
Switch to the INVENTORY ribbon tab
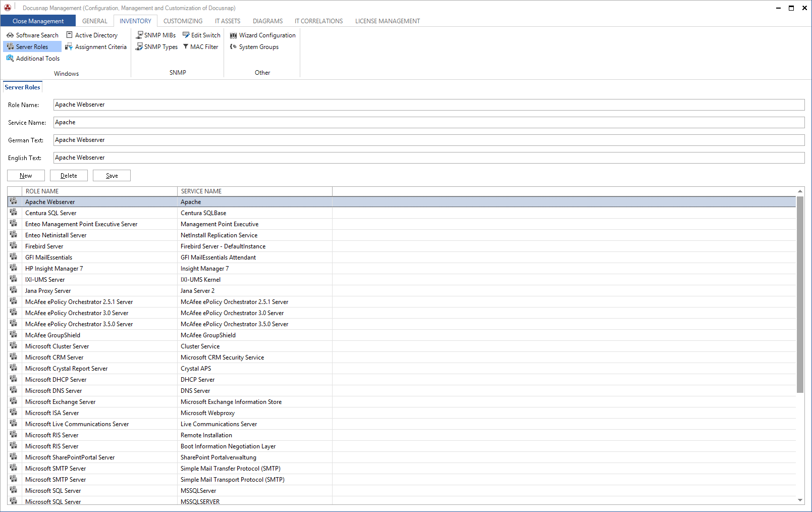click(135, 21)
